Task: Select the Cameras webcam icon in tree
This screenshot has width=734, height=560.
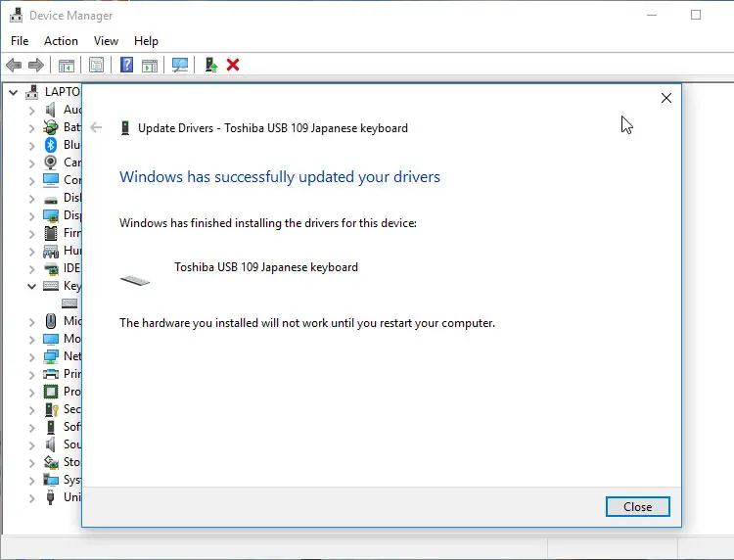Action: pos(51,163)
